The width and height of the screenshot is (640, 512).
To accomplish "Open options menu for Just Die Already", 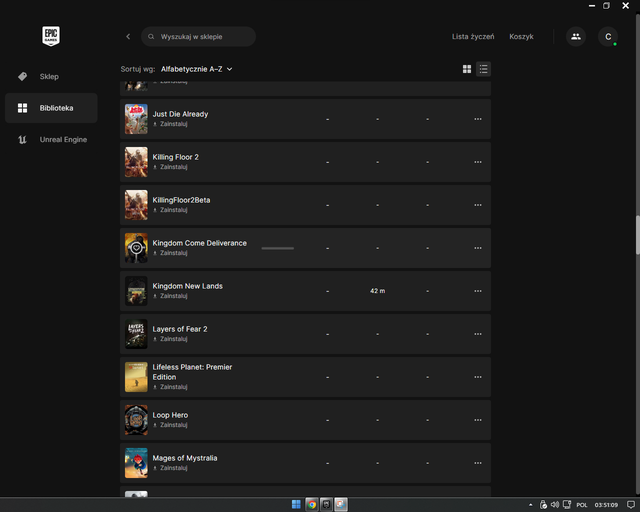I will point(478,119).
